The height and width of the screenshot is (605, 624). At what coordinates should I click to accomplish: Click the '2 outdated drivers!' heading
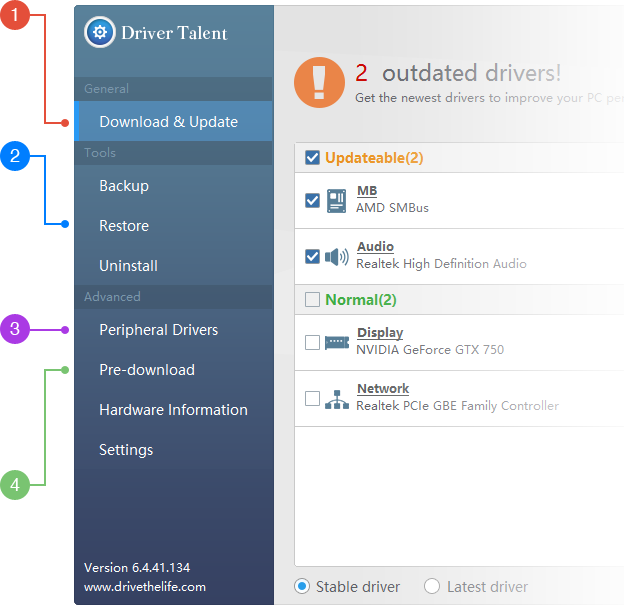click(458, 73)
